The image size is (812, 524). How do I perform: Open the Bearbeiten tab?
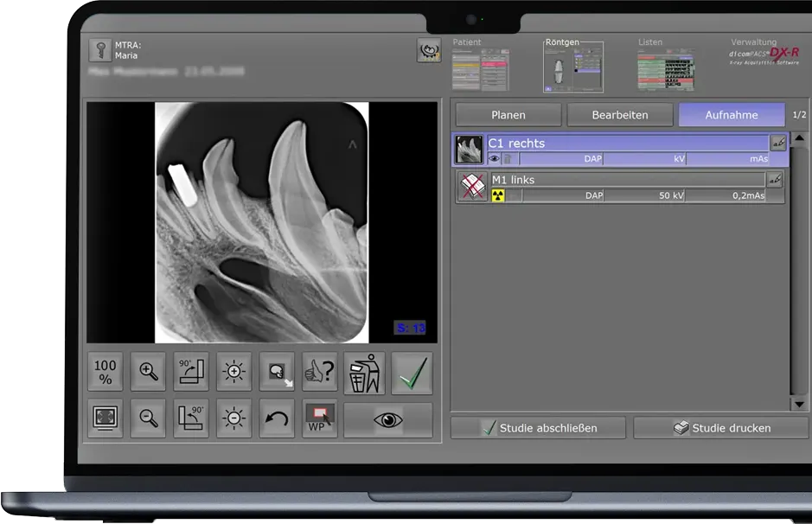pos(619,115)
